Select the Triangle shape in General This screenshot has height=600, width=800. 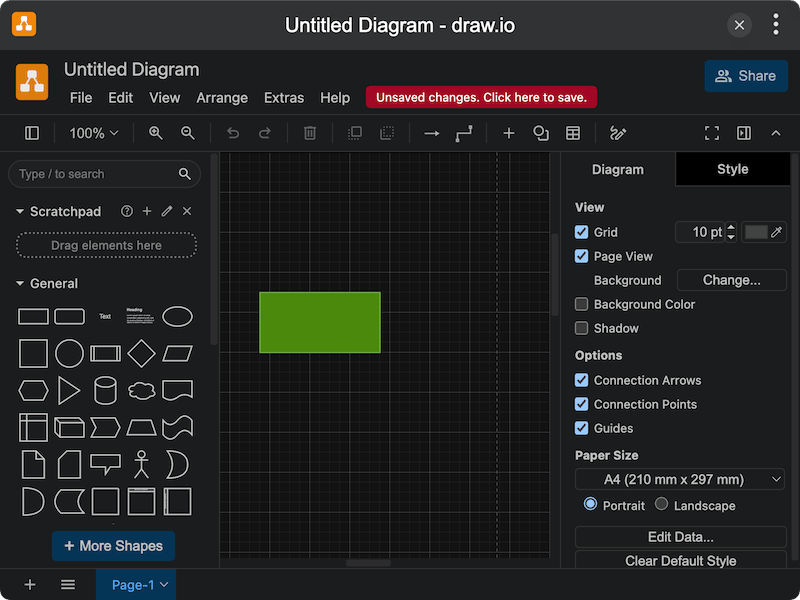(x=69, y=390)
